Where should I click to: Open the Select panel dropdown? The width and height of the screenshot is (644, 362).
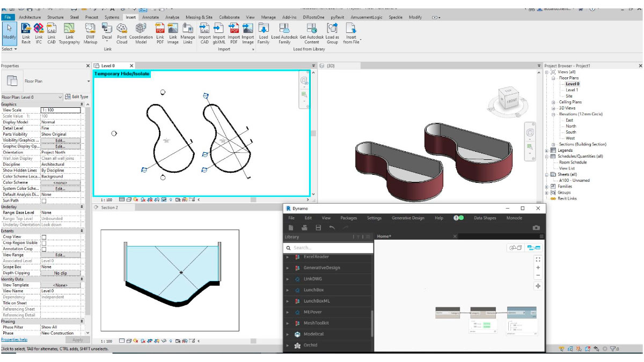coord(9,49)
